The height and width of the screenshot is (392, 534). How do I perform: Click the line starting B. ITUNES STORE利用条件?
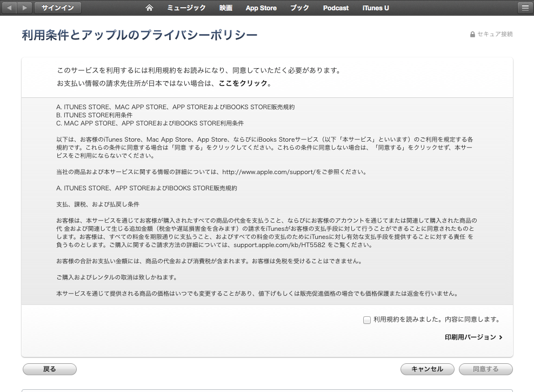[95, 115]
